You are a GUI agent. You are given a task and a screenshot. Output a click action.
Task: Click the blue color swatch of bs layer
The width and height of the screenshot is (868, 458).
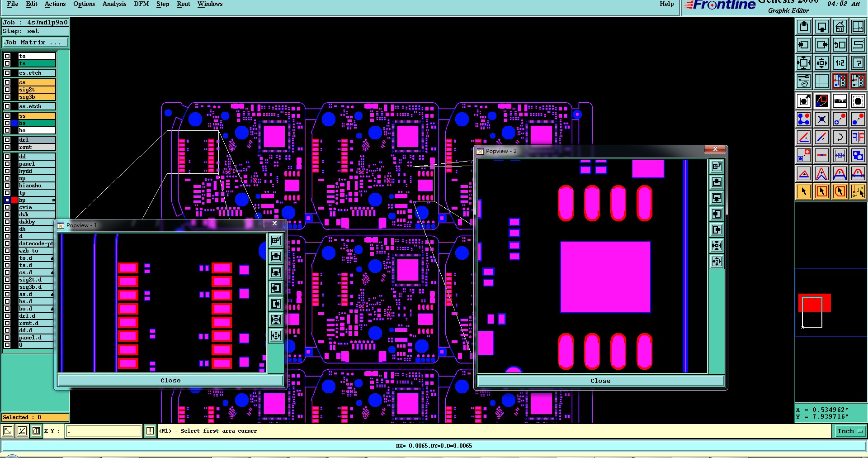coord(14,123)
